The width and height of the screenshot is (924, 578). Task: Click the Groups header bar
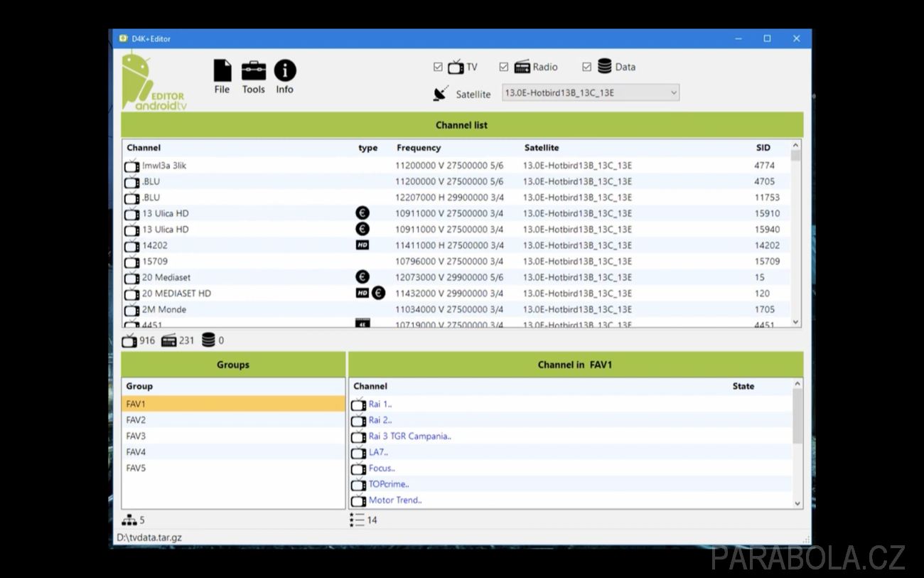[233, 365]
